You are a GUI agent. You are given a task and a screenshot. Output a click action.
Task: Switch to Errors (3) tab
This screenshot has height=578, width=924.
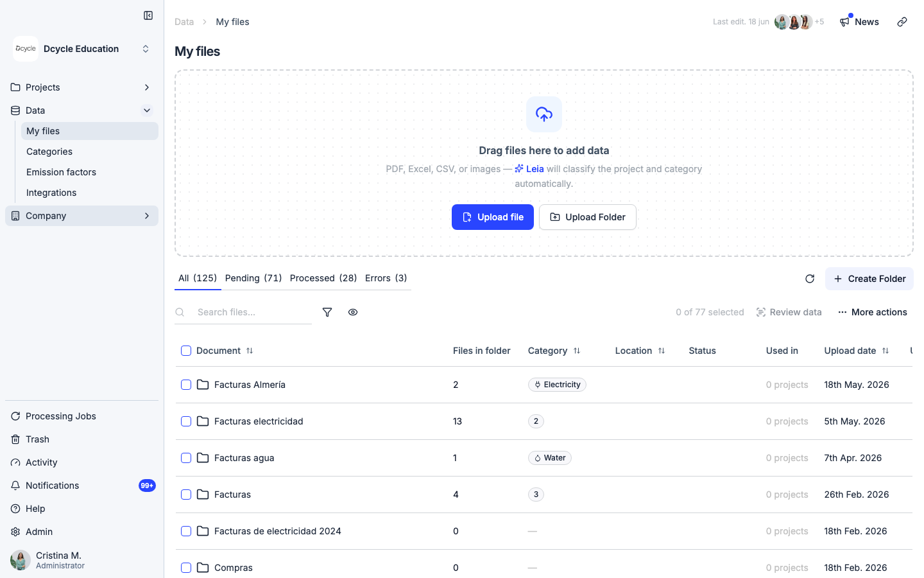coord(386,278)
